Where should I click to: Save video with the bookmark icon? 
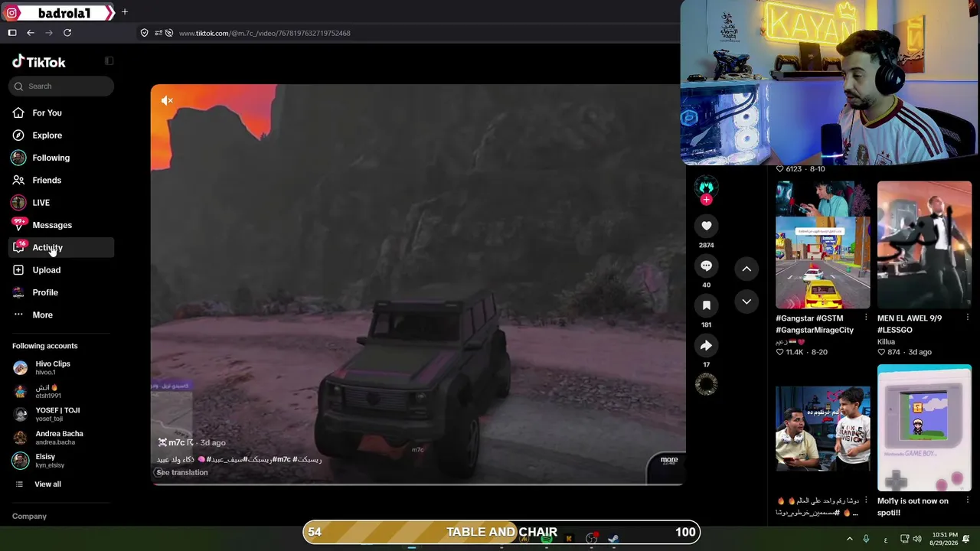(x=706, y=305)
